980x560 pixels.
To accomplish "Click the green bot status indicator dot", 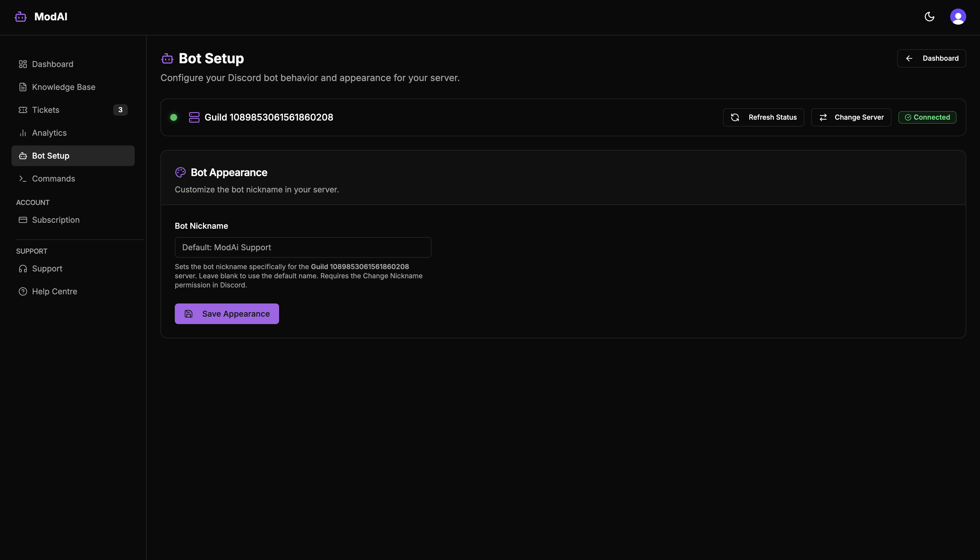I will point(174,117).
